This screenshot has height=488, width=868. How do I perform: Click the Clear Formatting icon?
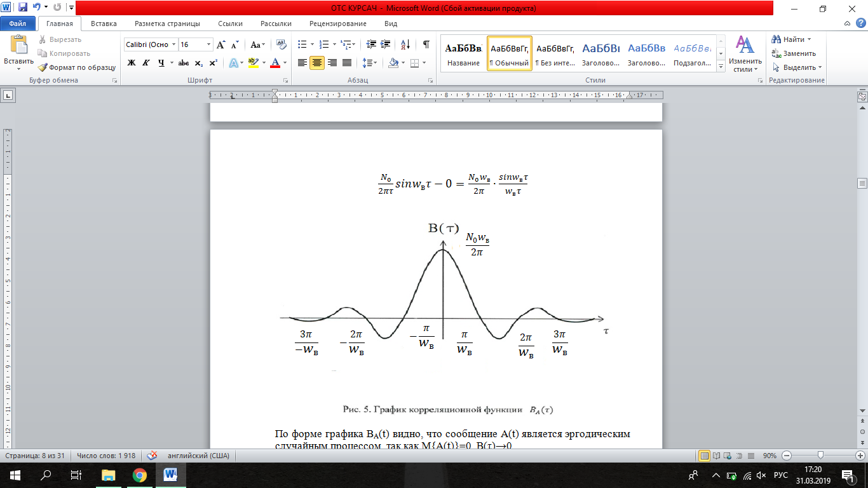pyautogui.click(x=280, y=44)
